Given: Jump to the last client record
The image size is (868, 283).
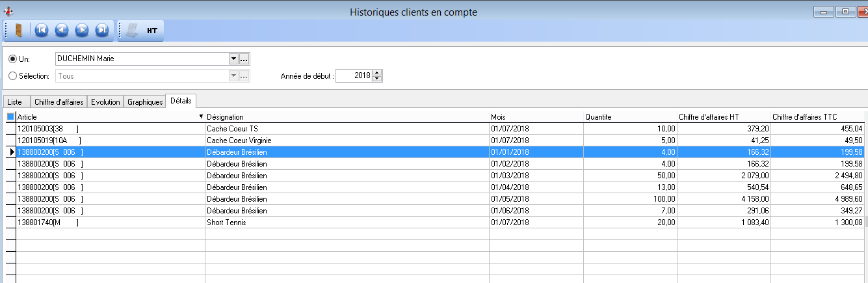Looking at the screenshot, I should point(102,30).
